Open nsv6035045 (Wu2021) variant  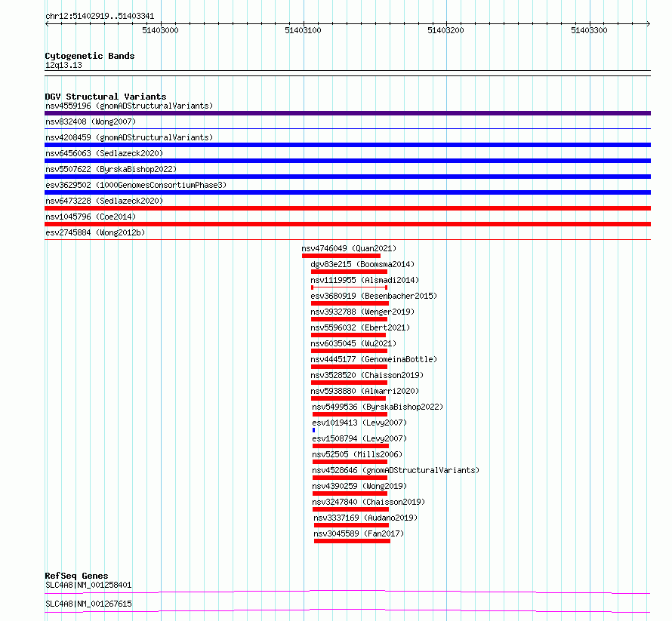[x=353, y=343]
